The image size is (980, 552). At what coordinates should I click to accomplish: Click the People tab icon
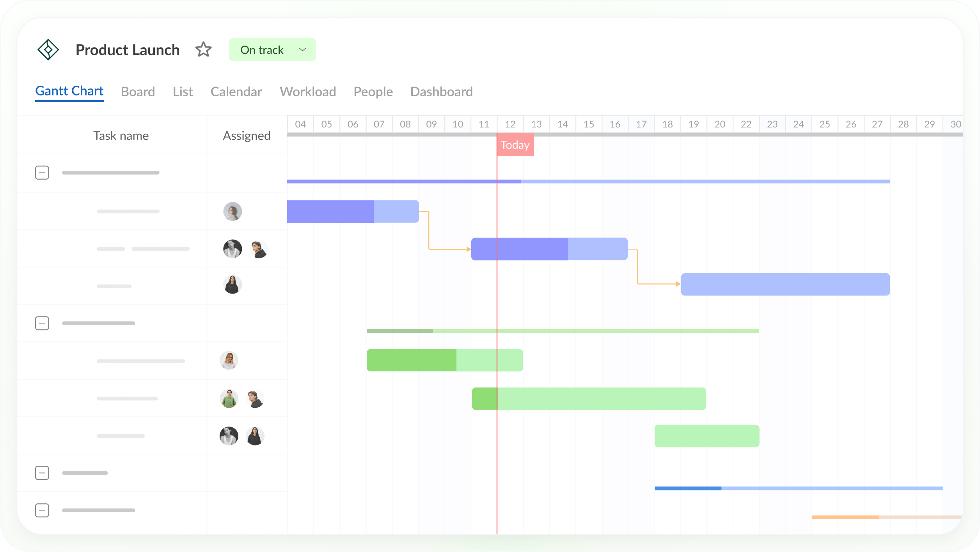[374, 91]
